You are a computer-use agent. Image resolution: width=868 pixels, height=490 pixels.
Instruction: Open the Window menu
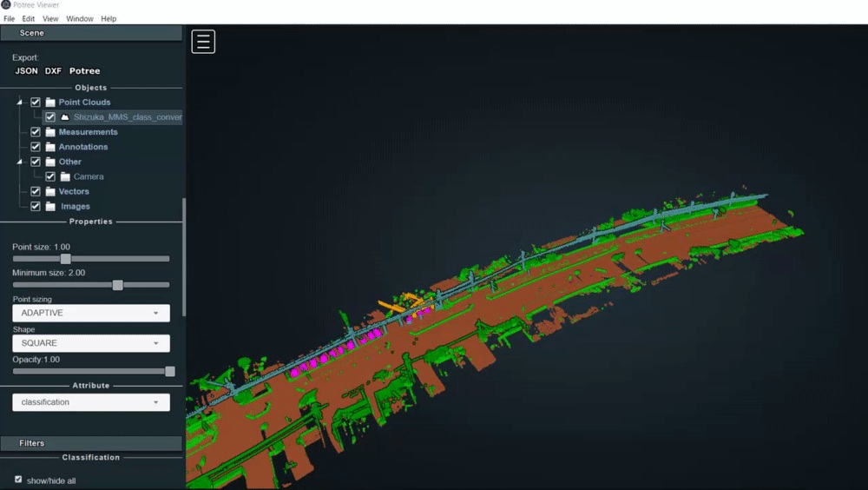coord(80,18)
